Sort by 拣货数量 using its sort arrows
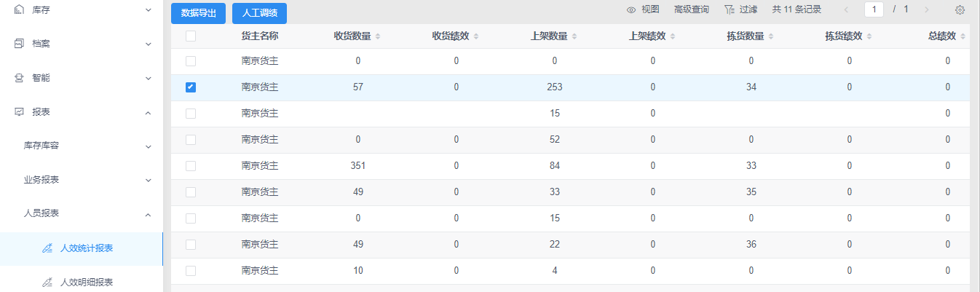 (770, 36)
